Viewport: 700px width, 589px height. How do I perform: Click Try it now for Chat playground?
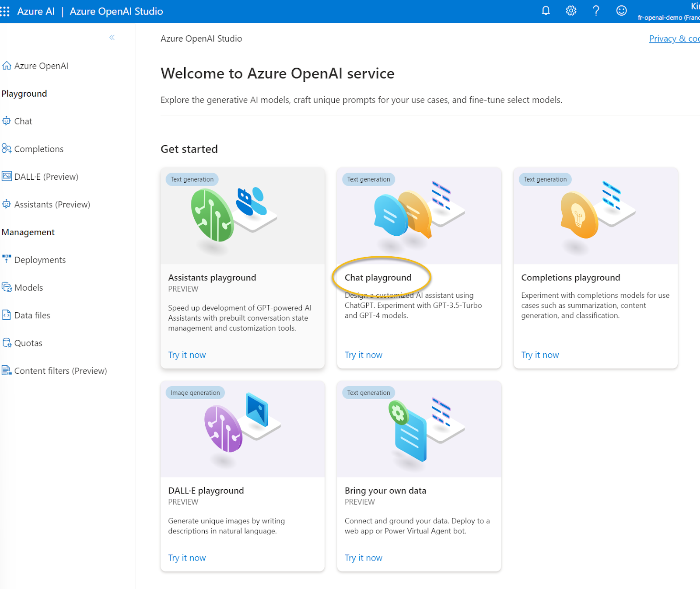(x=364, y=355)
